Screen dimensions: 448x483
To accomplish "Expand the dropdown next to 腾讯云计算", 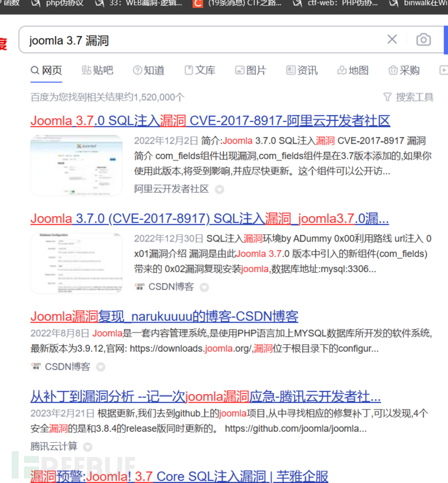I will [88, 447].
